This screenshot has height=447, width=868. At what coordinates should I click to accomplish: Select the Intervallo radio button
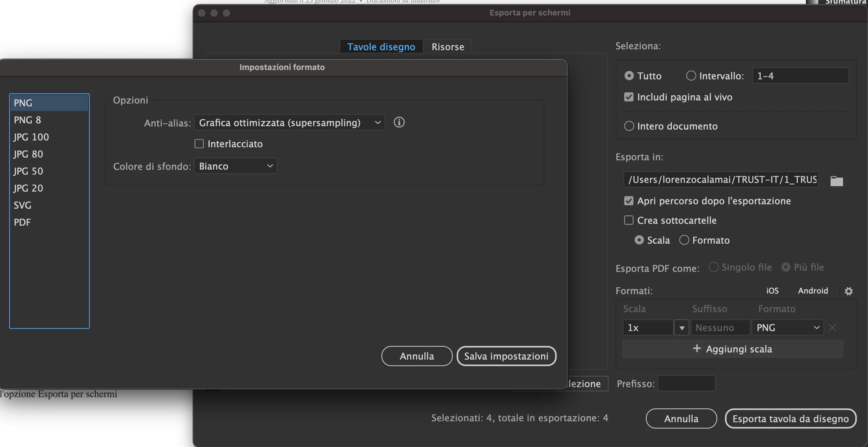[x=691, y=76]
